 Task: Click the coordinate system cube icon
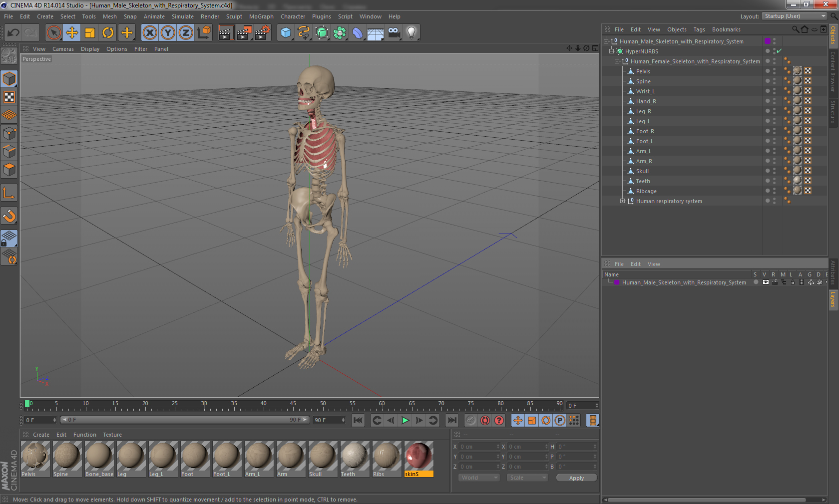204,33
